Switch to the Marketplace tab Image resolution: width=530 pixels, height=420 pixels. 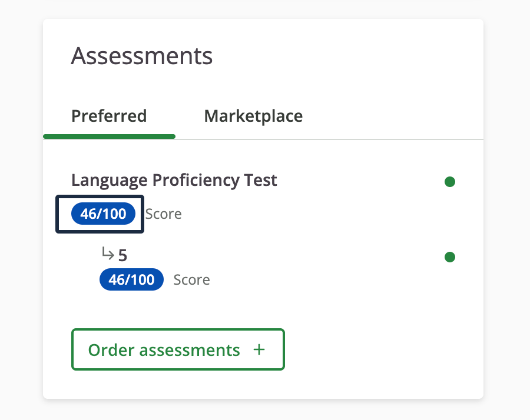pyautogui.click(x=253, y=116)
